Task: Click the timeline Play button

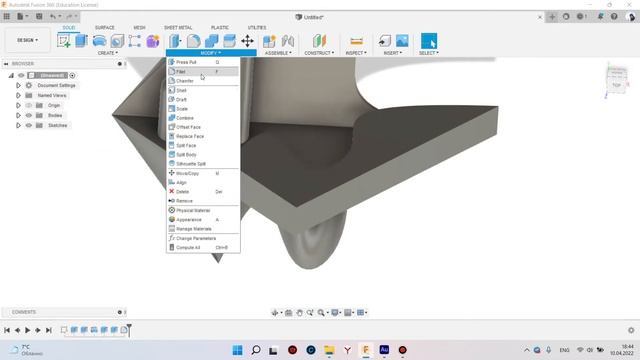Action: [27, 330]
